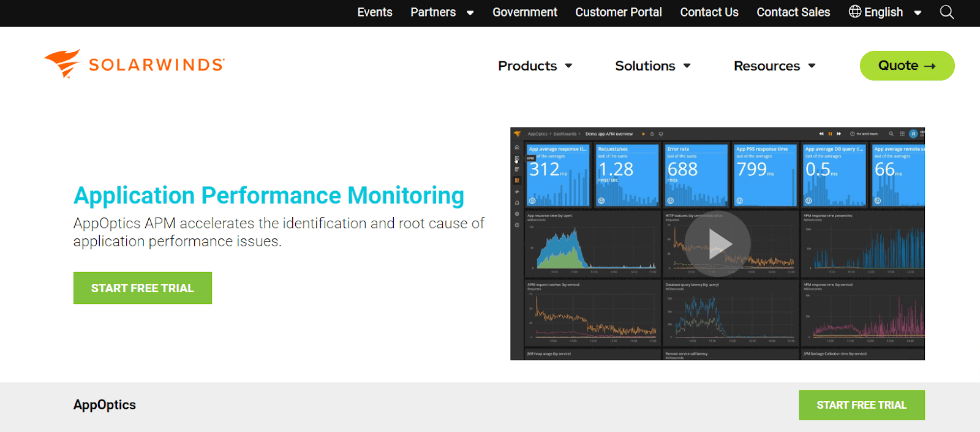Click the Start Free Trial hero button
The width and height of the screenshot is (980, 432).
143,288
